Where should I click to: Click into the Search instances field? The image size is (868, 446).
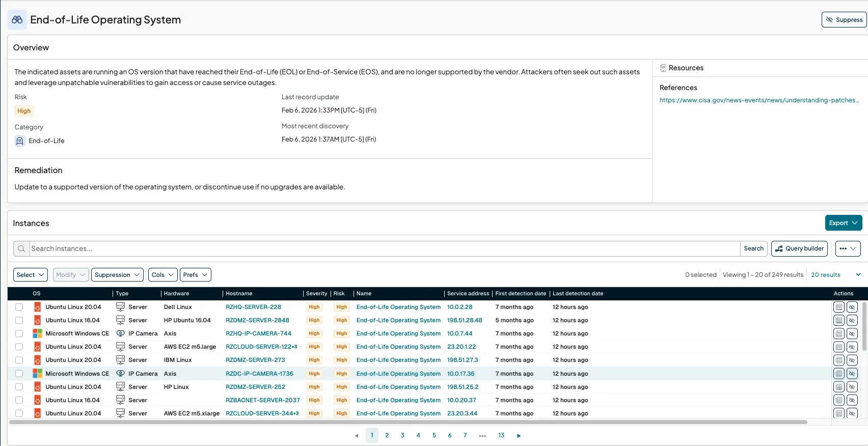click(382, 249)
